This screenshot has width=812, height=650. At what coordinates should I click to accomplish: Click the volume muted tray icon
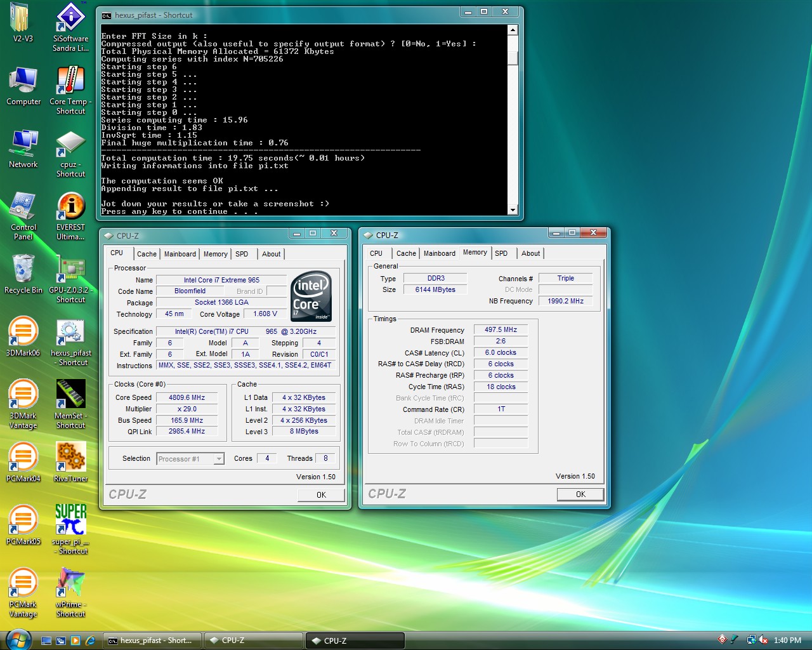[763, 640]
